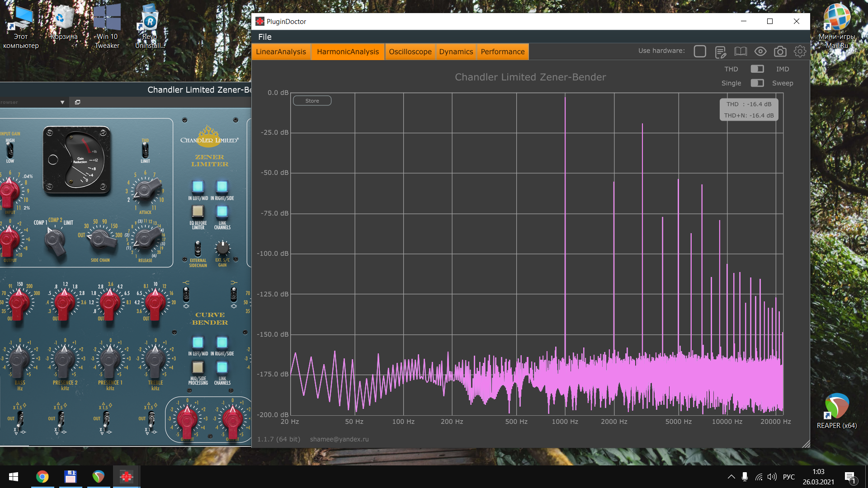This screenshot has height=488, width=868.
Task: Open the Dynamics tab
Action: click(x=456, y=52)
